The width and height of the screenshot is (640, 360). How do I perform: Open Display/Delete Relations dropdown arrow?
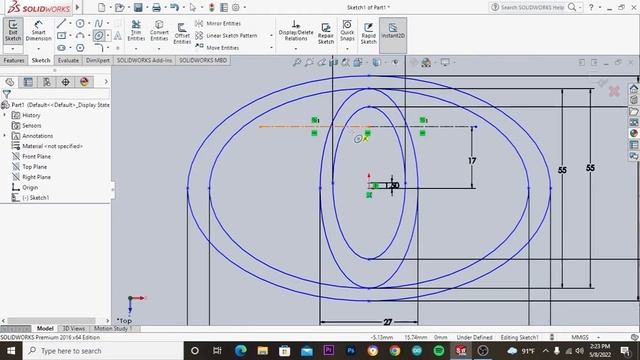pyautogui.click(x=296, y=49)
